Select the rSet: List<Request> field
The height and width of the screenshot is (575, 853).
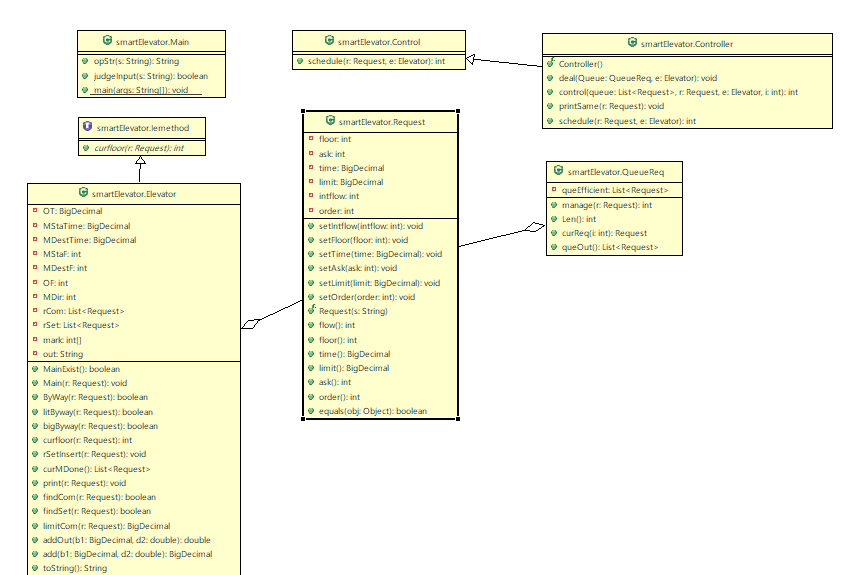point(81,325)
